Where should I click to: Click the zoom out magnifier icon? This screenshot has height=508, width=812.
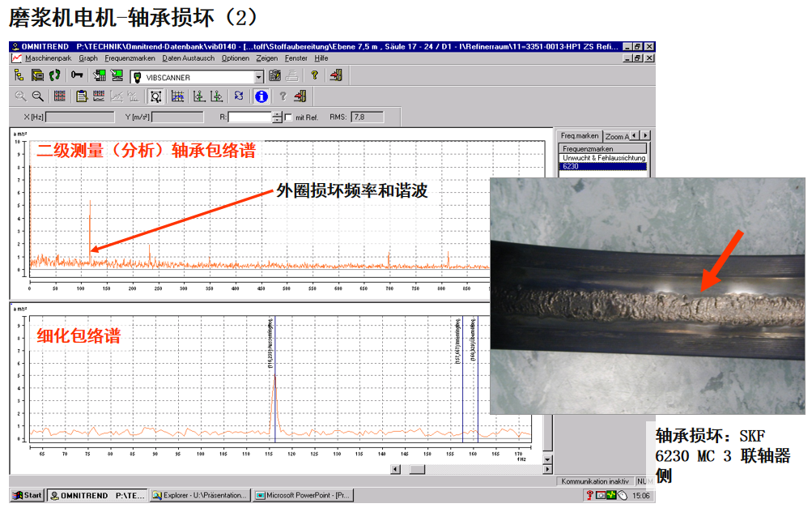[38, 96]
